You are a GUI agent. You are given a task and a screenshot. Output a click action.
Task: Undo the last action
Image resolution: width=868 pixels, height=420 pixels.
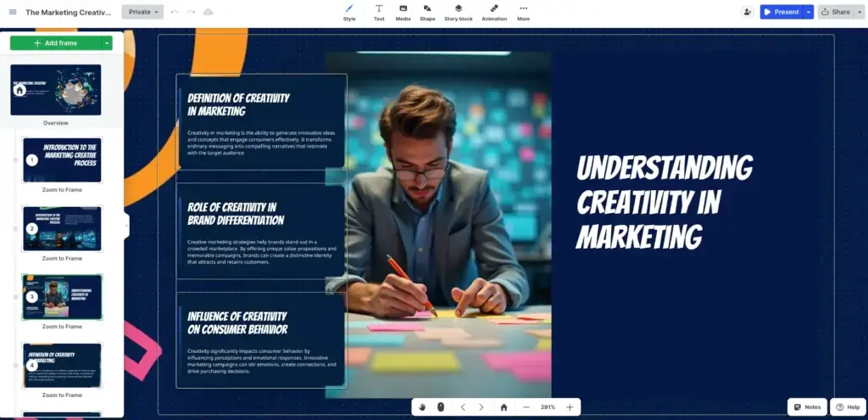[175, 12]
